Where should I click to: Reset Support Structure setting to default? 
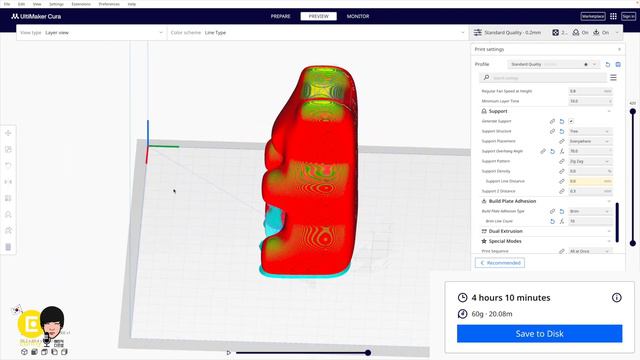tap(562, 131)
